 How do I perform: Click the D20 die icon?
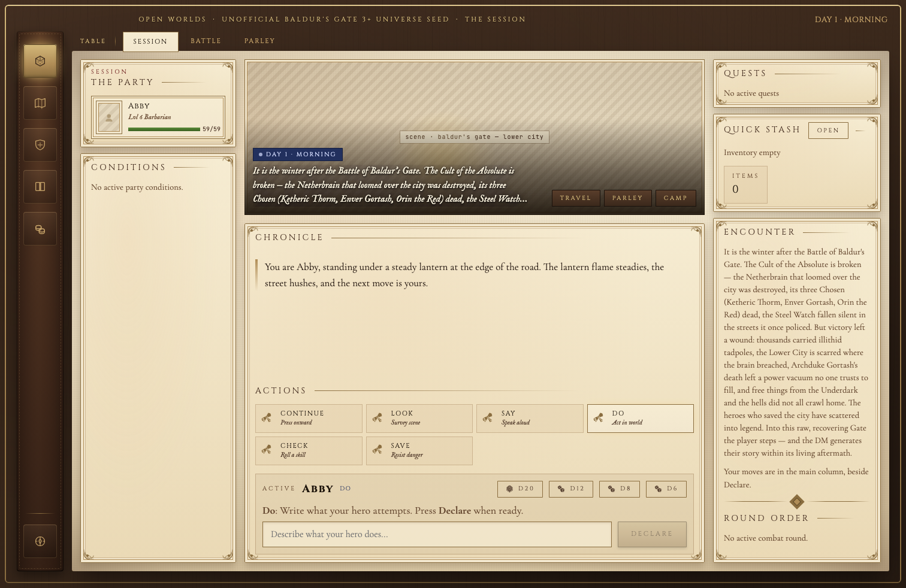510,489
